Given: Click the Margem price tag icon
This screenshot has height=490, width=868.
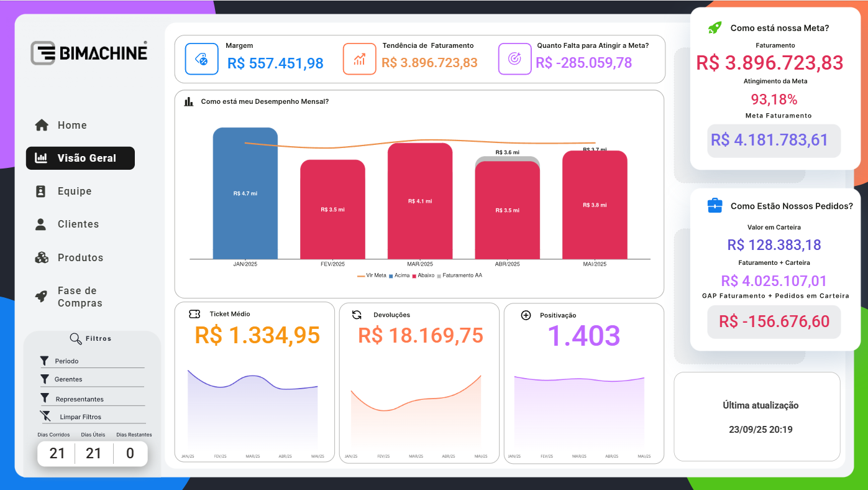Looking at the screenshot, I should coord(201,59).
